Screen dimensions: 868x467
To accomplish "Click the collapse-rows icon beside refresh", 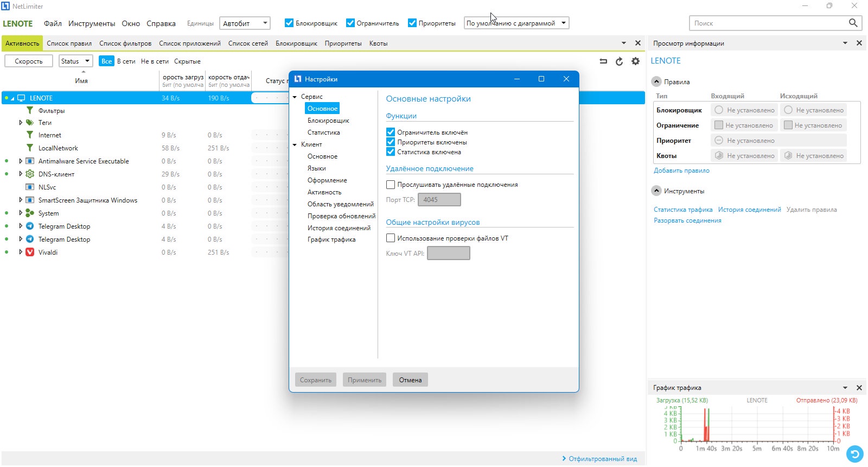I will point(603,61).
